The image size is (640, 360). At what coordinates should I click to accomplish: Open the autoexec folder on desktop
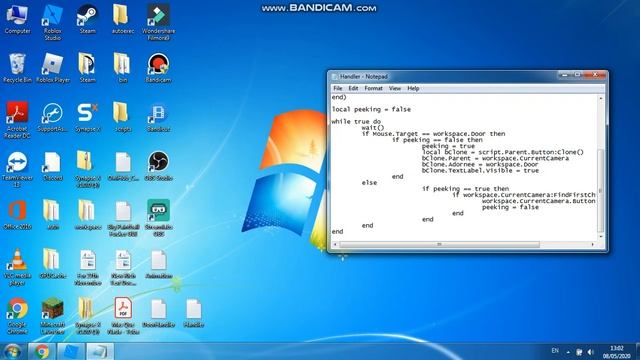coord(122,20)
